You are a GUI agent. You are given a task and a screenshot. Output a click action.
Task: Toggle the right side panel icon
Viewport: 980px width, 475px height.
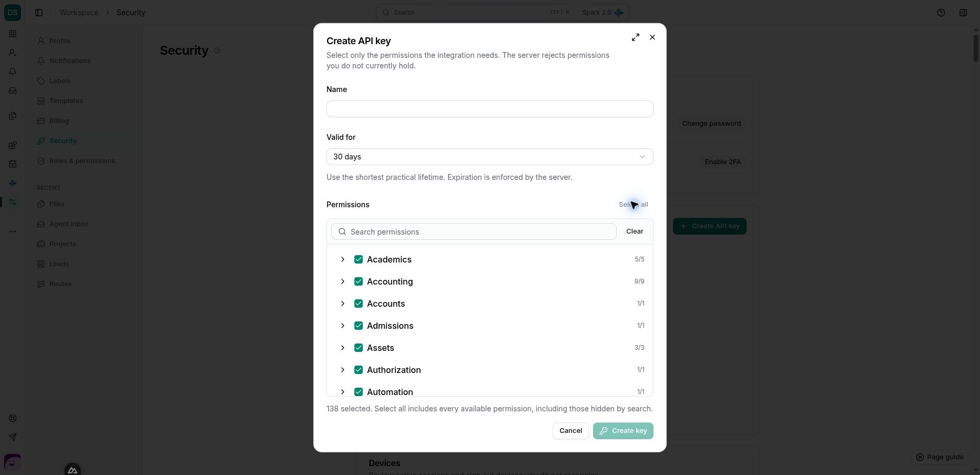coord(963,13)
